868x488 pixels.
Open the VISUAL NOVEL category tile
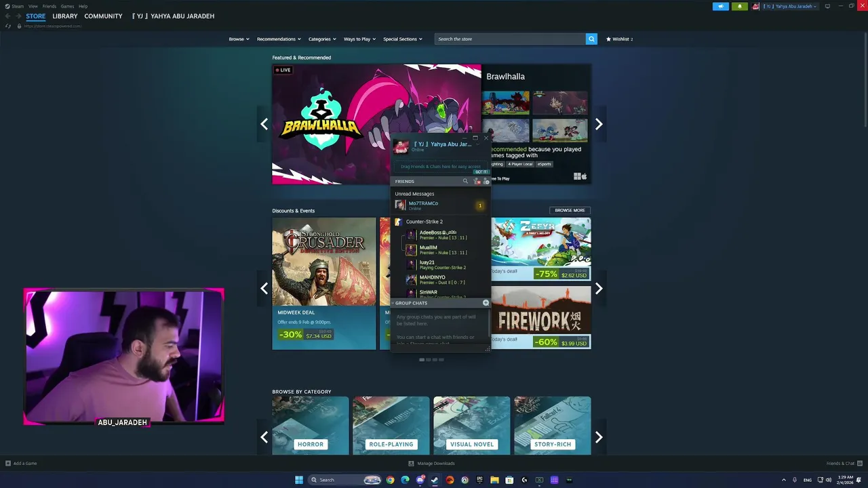coord(471,426)
